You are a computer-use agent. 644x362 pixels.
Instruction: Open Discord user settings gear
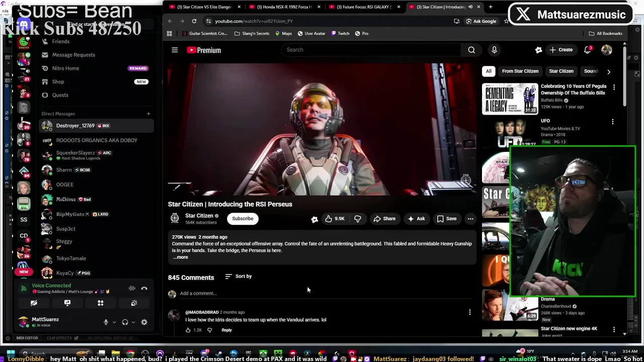click(x=144, y=322)
